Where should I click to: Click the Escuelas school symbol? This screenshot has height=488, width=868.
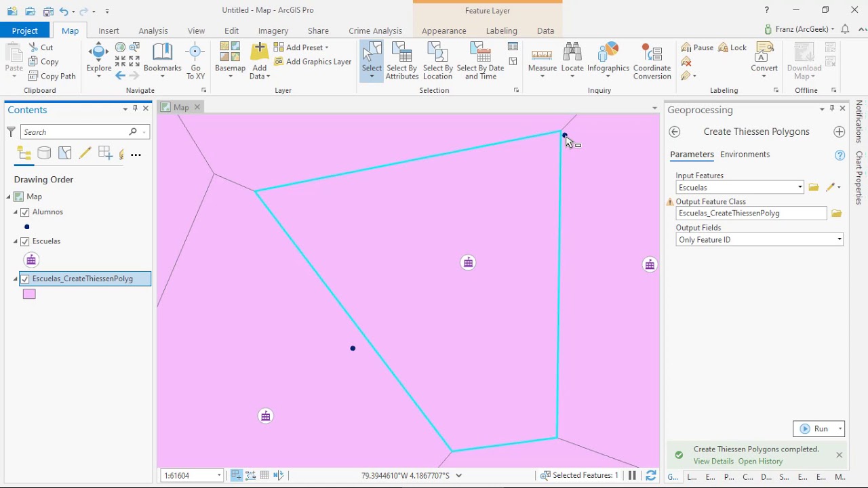pyautogui.click(x=31, y=260)
